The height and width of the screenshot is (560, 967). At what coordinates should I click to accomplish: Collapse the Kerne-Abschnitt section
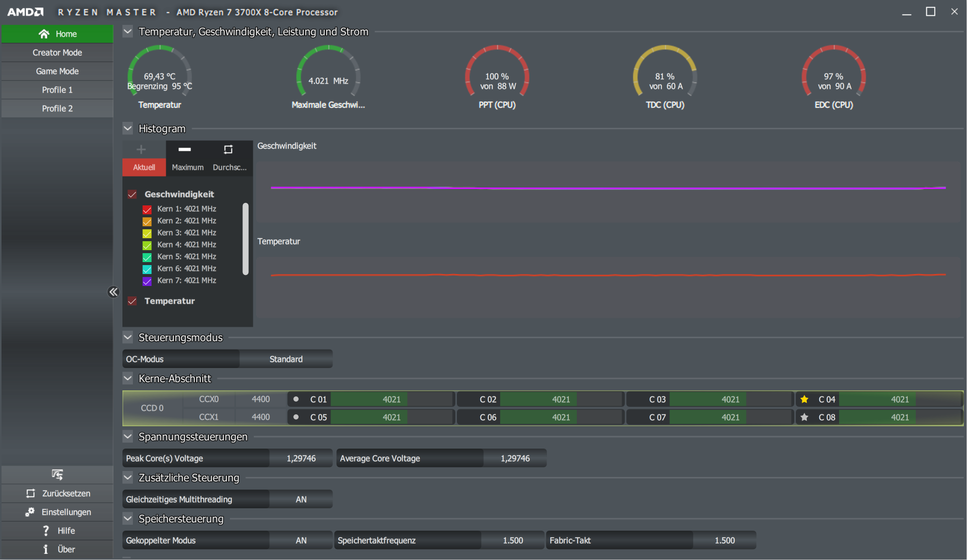(x=128, y=378)
